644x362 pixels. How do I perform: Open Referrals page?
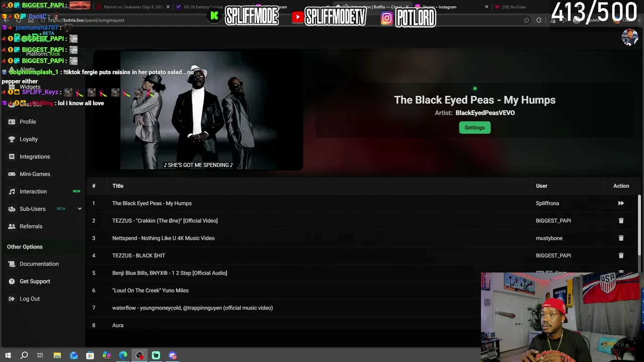31,226
